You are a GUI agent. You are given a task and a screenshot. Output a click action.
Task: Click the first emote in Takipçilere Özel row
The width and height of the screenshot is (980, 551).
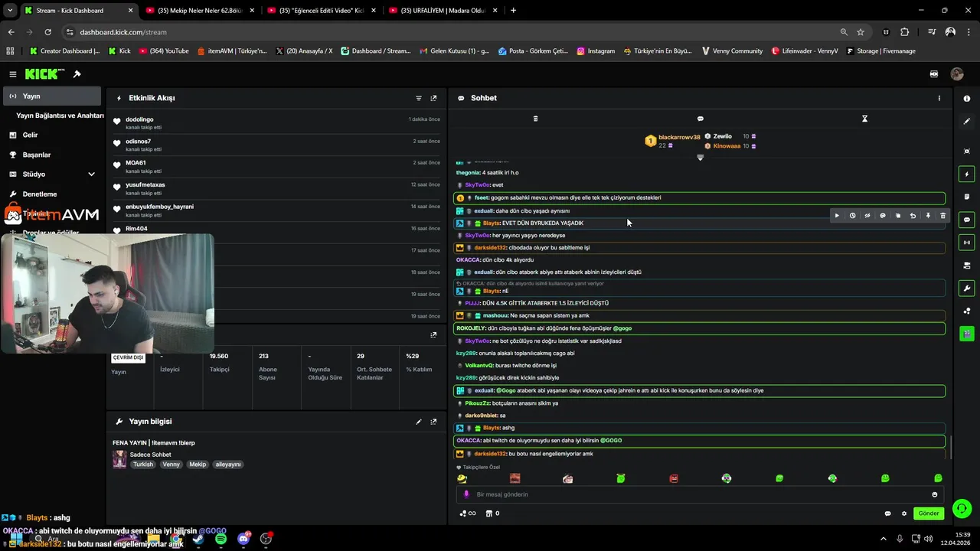coord(462,478)
